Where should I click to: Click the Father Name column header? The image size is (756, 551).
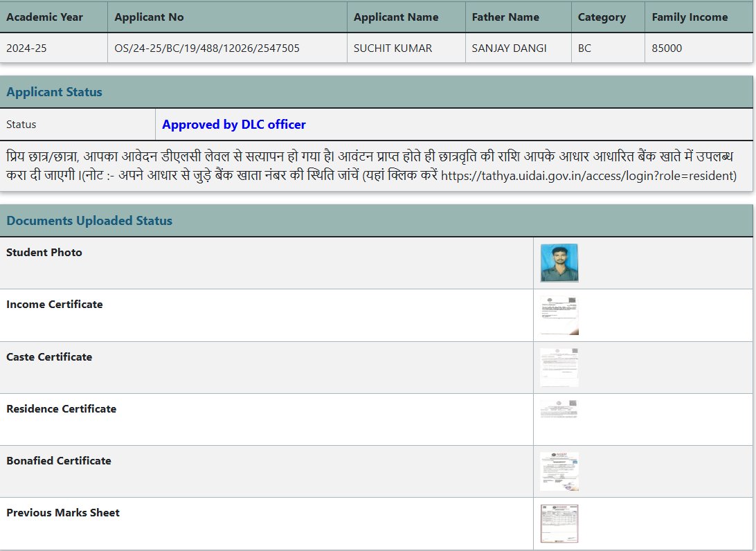(x=505, y=17)
